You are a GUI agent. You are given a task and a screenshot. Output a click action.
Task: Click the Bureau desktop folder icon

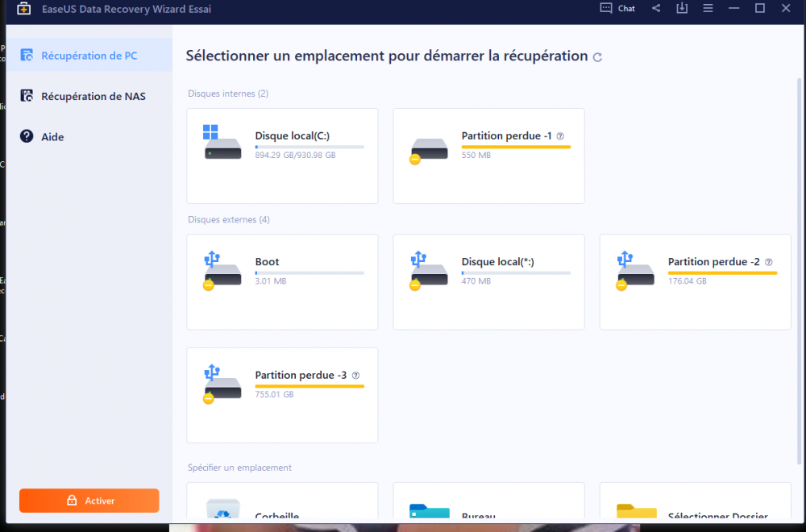click(430, 510)
